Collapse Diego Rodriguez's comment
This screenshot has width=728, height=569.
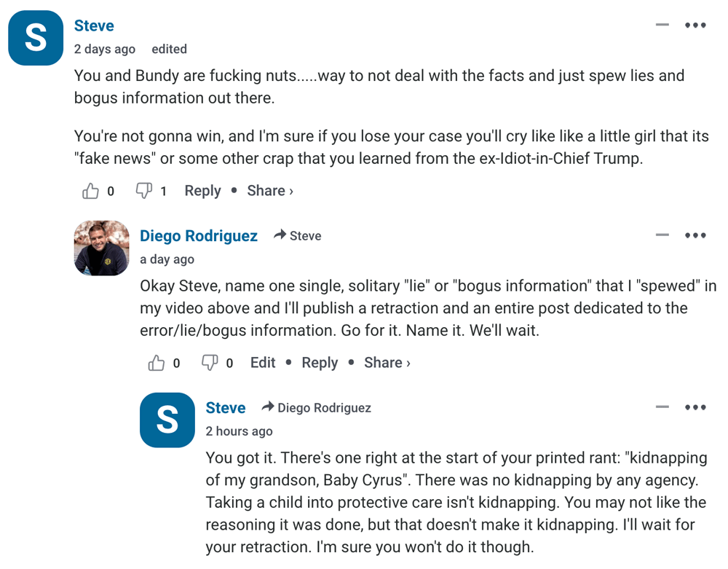[662, 235]
